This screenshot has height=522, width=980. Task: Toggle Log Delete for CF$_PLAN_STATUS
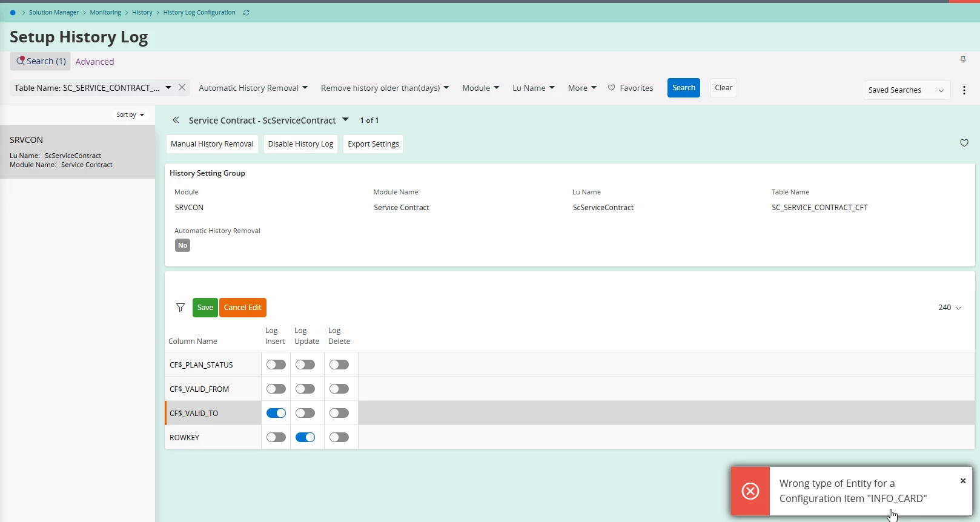tap(339, 365)
